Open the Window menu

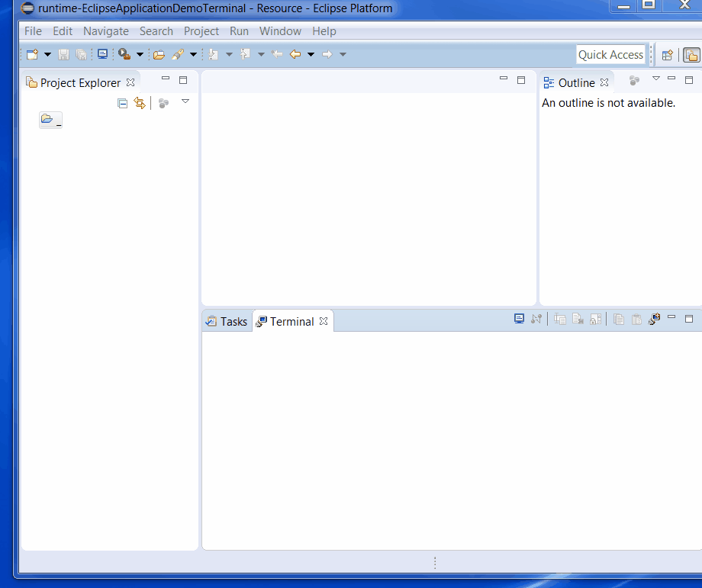(280, 31)
